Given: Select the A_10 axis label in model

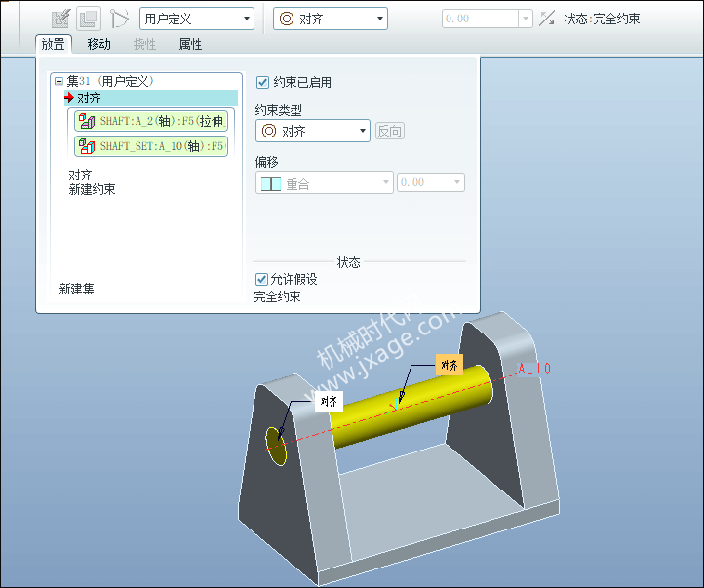Looking at the screenshot, I should click(x=533, y=369).
